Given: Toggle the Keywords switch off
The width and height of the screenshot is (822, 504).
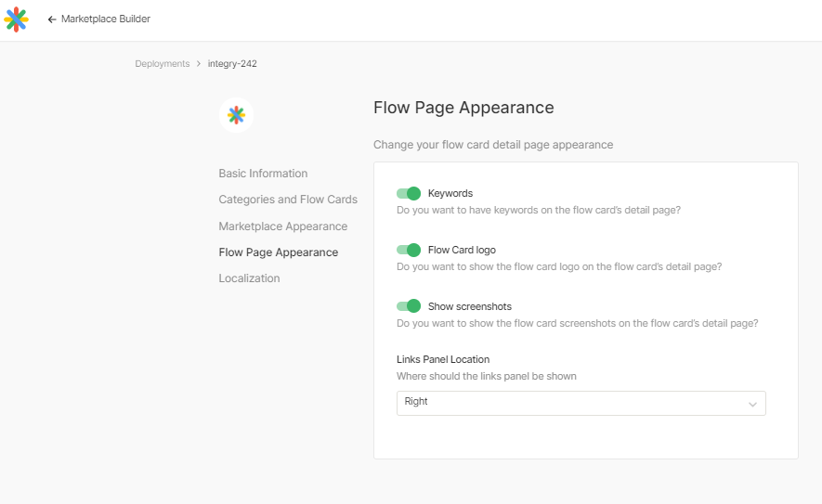Looking at the screenshot, I should (x=409, y=193).
